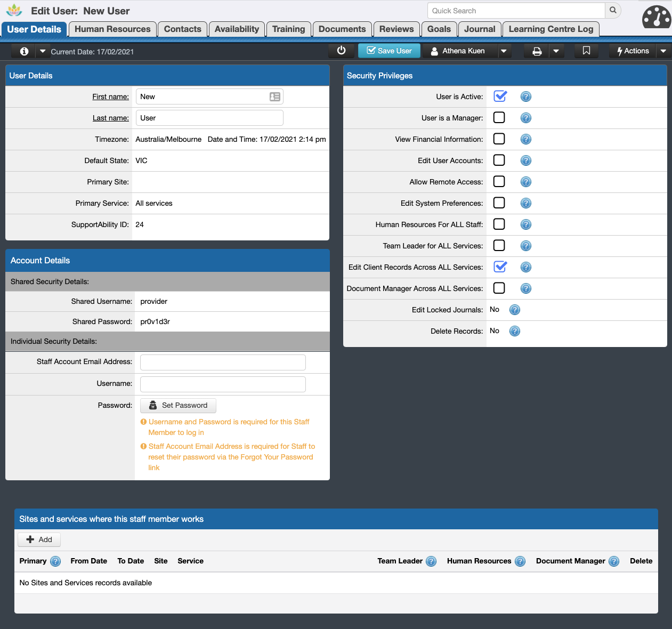
Task: Open the Goals tab
Action: coord(439,29)
